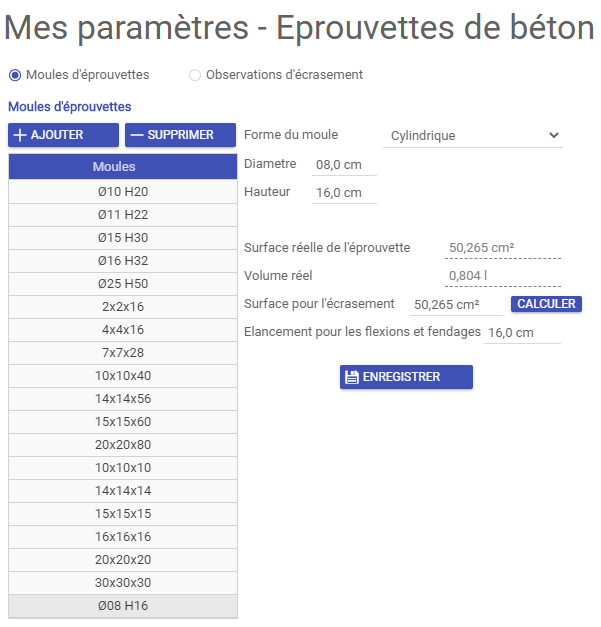The width and height of the screenshot is (601, 627).
Task: Click the minus icon on SUPPRIMER button
Action: 137,135
